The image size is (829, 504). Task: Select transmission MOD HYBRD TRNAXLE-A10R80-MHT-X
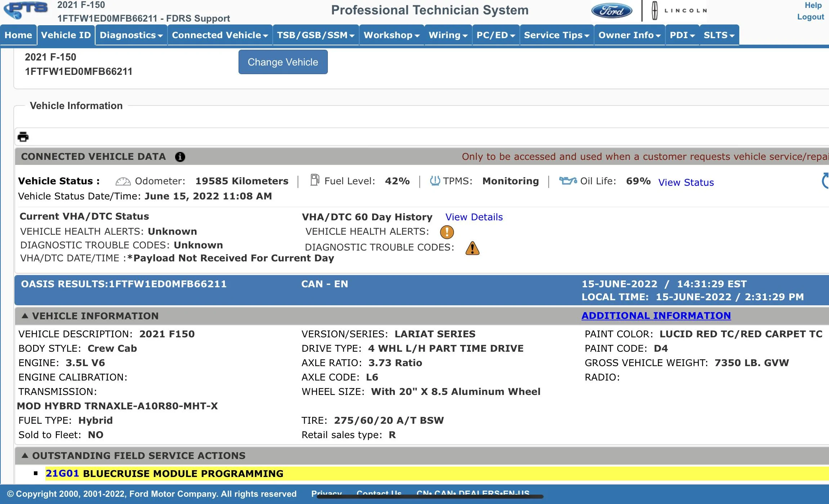click(117, 406)
